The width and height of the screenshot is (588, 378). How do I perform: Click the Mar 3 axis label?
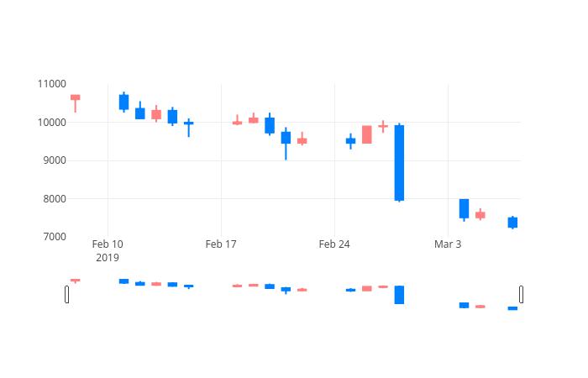(448, 244)
